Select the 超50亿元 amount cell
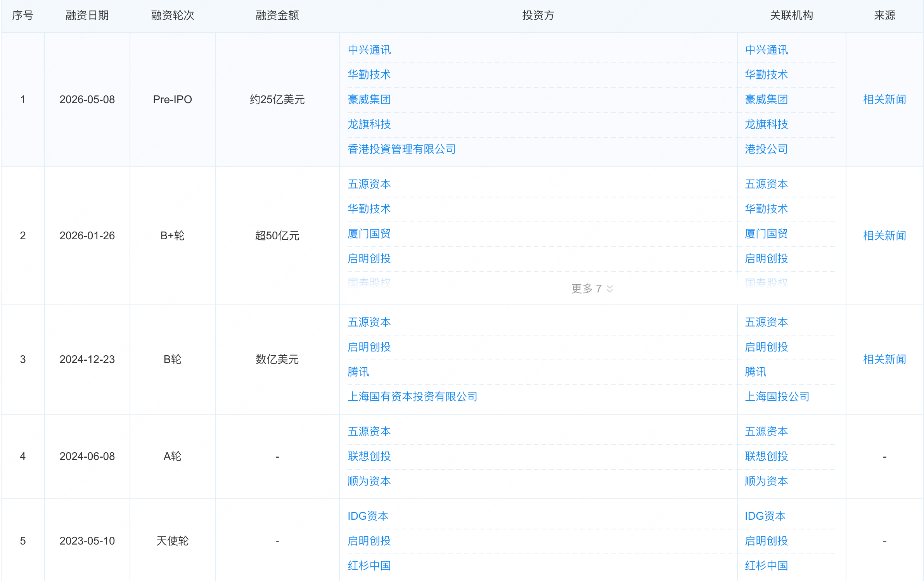Viewport: 924px width, 581px height. tap(277, 235)
